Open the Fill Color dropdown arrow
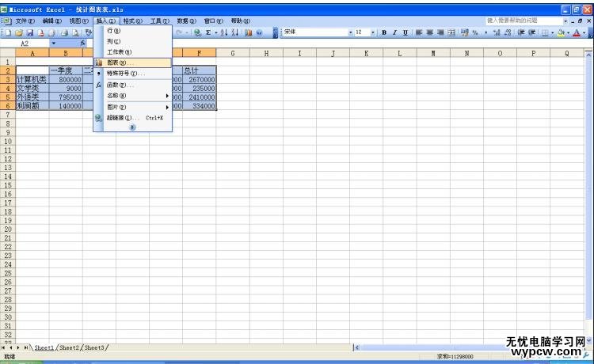The height and width of the screenshot is (364, 594). (568, 32)
